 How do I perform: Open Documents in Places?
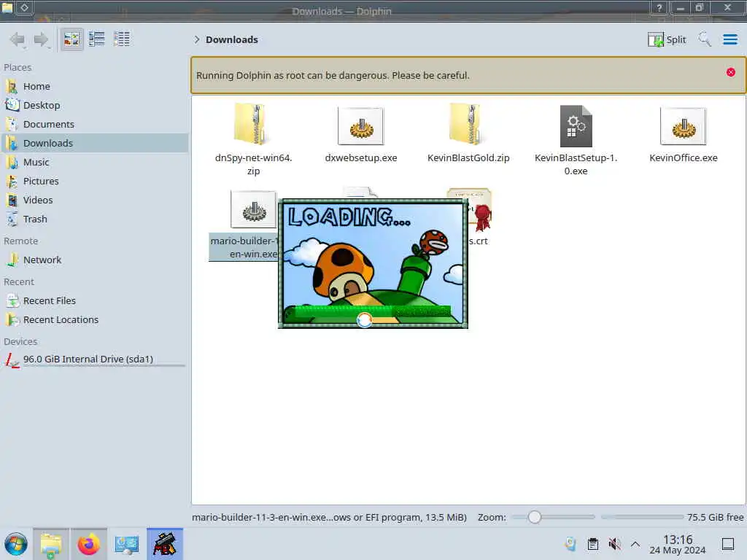coord(94,124)
